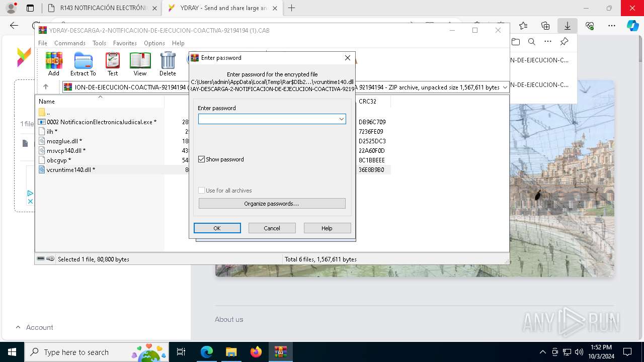Sort files by CRC32 column header
This screenshot has width=644, height=362.
point(373,102)
